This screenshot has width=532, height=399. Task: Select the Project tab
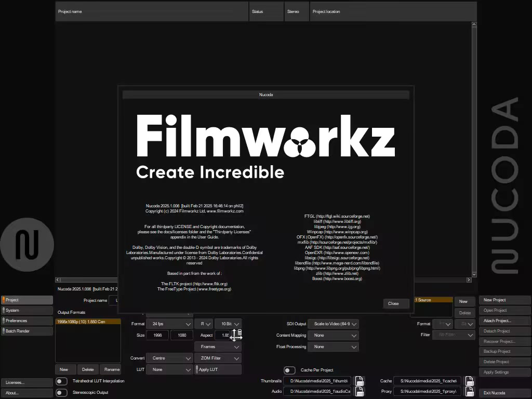click(x=27, y=300)
